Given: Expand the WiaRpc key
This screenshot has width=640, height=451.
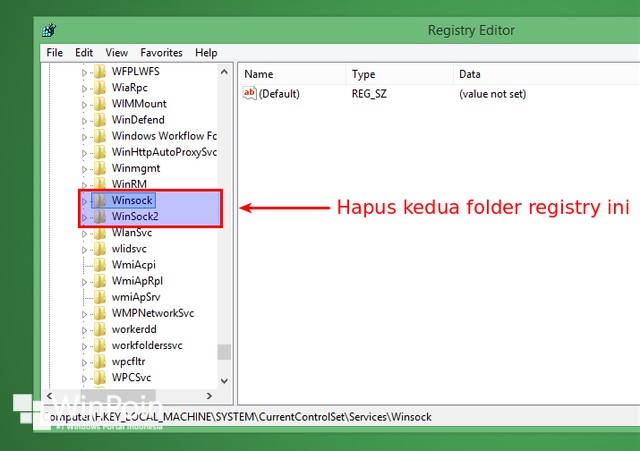Looking at the screenshot, I should click(x=84, y=89).
